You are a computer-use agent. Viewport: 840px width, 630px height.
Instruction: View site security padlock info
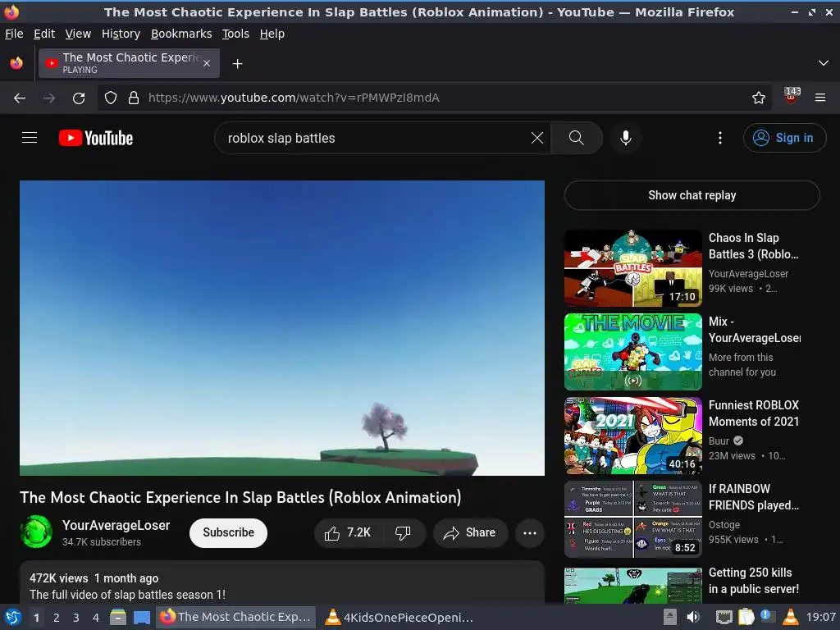click(x=134, y=98)
